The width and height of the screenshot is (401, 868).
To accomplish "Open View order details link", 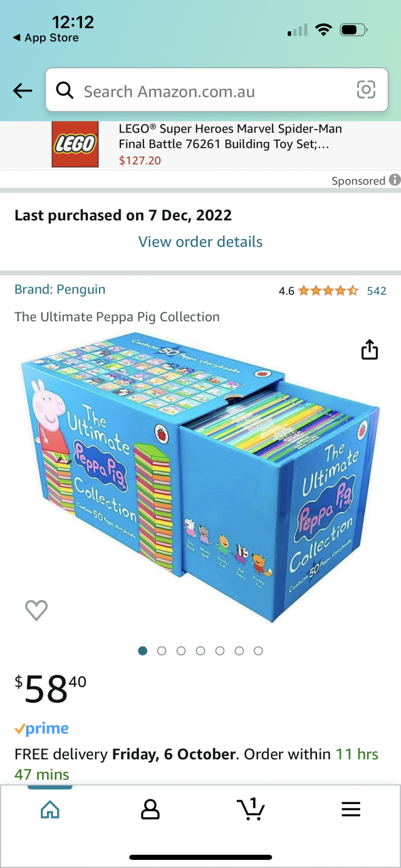I will pos(200,242).
